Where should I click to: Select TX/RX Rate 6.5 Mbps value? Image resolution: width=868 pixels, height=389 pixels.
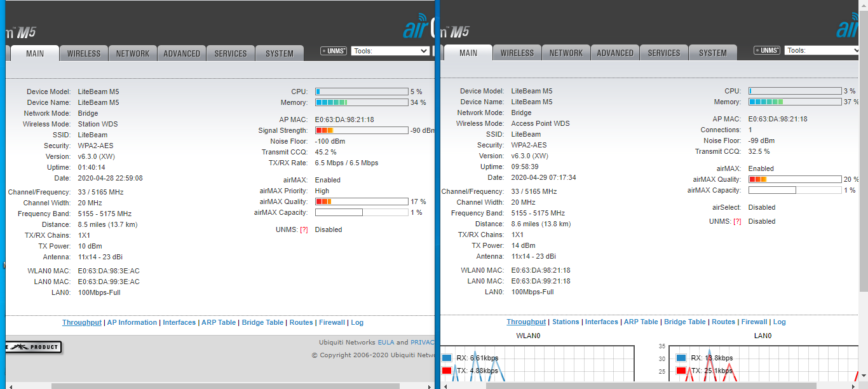click(x=346, y=163)
